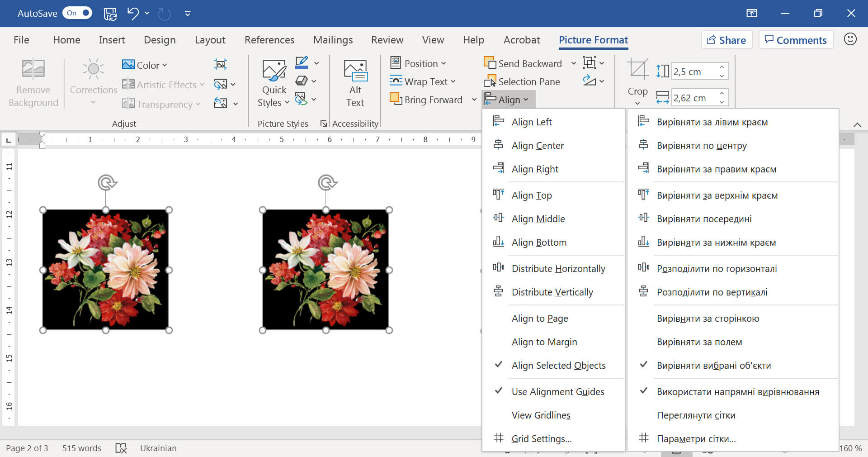Toggle Use Alignment Guides option
The width and height of the screenshot is (868, 457).
coord(557,391)
